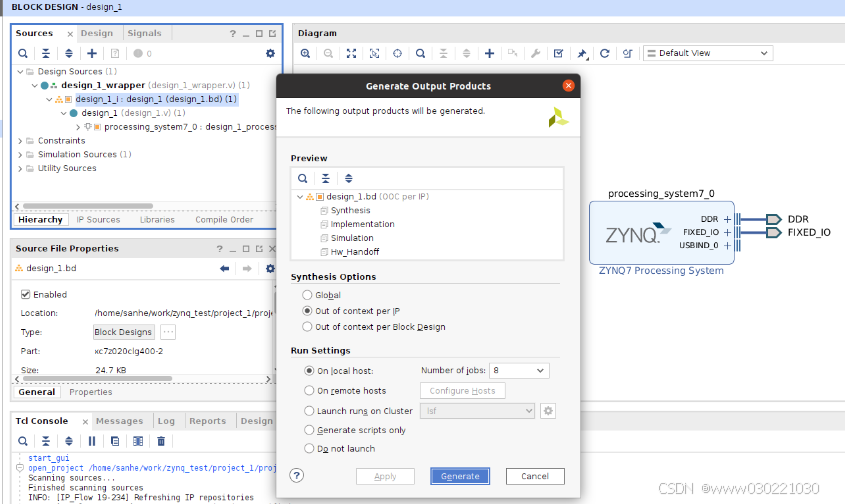Pause output in the Tcl Console toolbar
This screenshot has height=504, width=845.
coord(92,441)
